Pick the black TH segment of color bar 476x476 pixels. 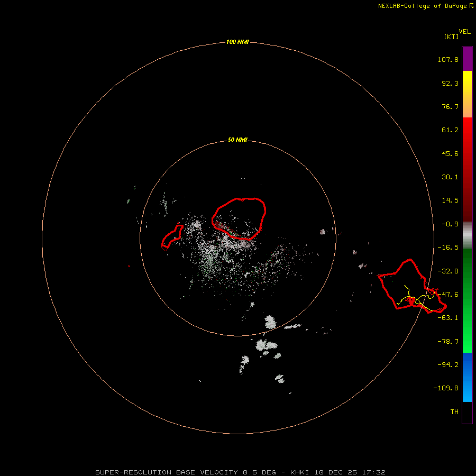tap(467, 412)
